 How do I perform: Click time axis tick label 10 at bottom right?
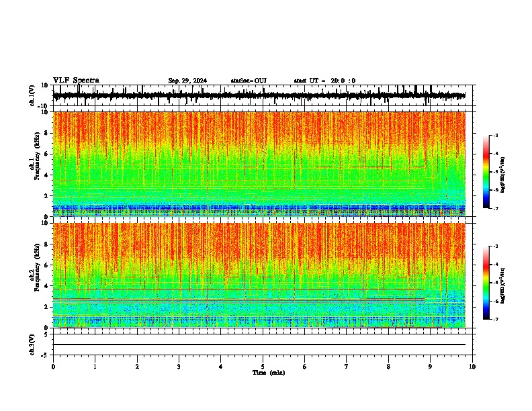pyautogui.click(x=472, y=367)
